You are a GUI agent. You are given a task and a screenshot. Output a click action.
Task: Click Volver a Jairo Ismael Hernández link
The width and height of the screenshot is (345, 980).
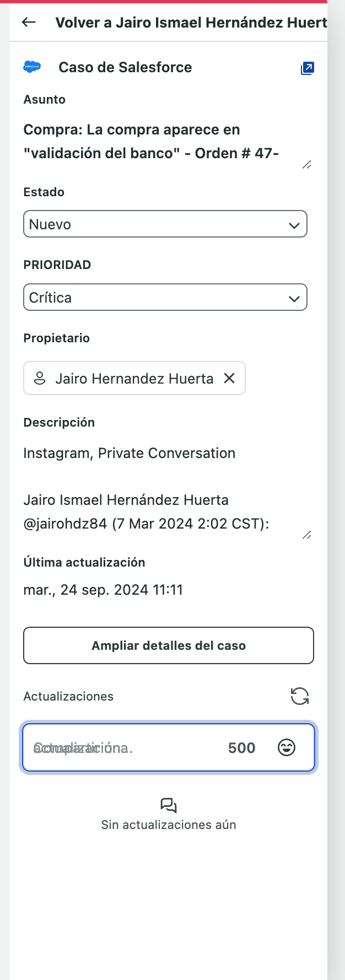coord(191,22)
